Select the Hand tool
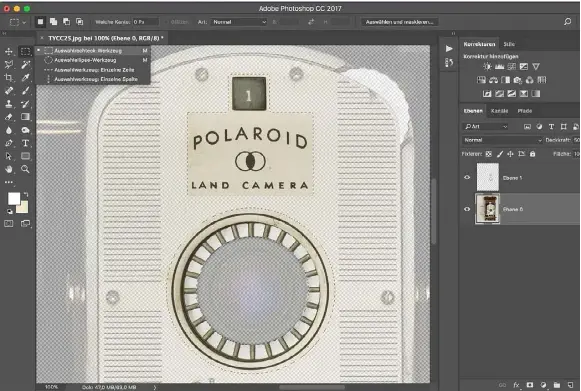Image resolution: width=581 pixels, height=391 pixels. (x=9, y=169)
